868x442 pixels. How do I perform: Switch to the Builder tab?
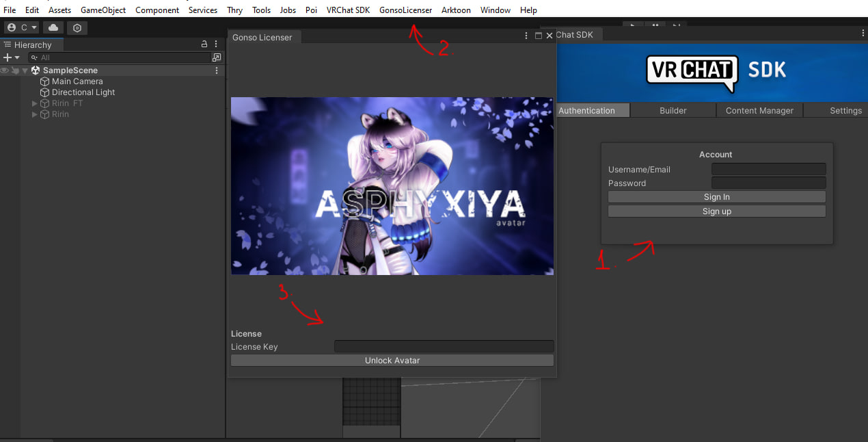click(x=673, y=111)
